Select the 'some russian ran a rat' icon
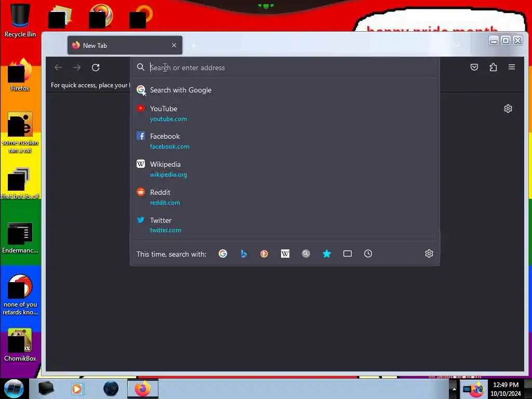The image size is (532, 399). point(20,132)
